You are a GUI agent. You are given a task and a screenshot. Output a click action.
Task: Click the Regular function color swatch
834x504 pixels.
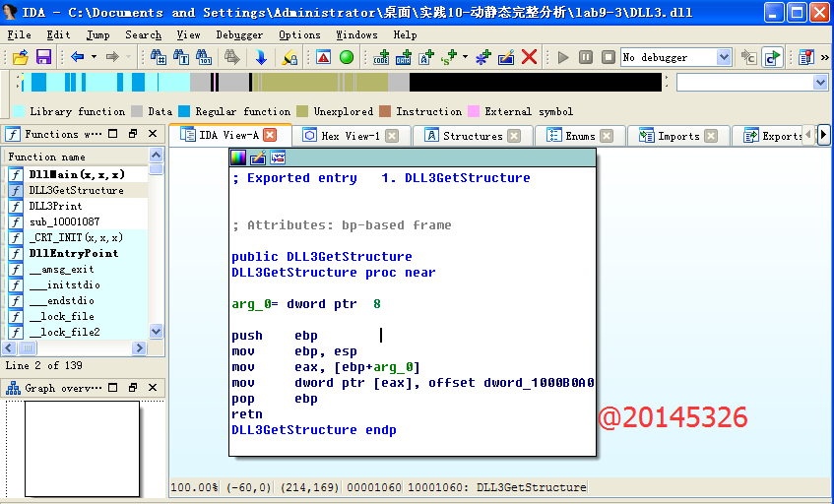(x=184, y=112)
